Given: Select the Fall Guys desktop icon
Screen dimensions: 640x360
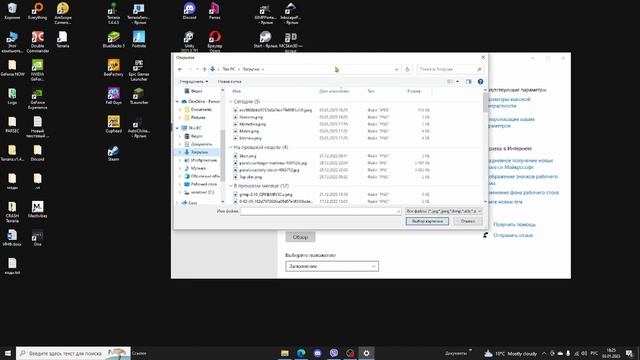Looking at the screenshot, I should point(113,96).
